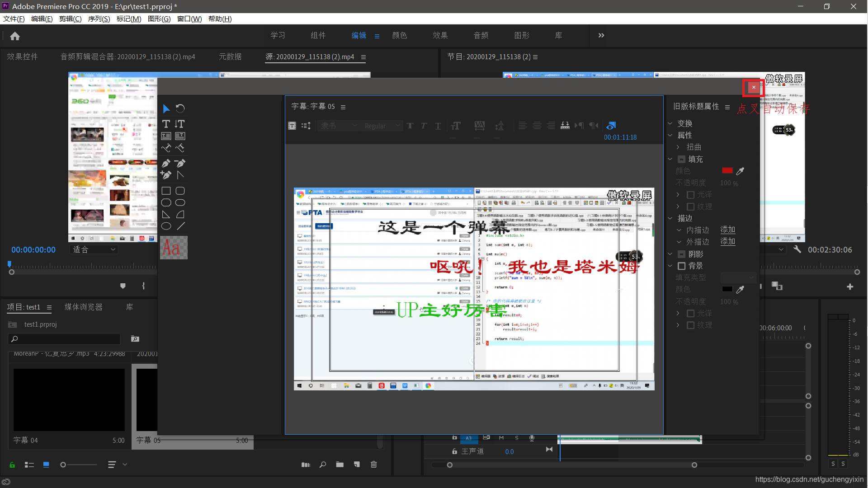
Task: Click background color eyedropper
Action: tap(740, 289)
